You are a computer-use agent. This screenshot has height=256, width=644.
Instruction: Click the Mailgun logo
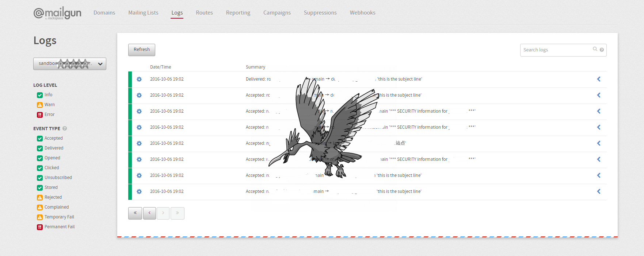(57, 13)
